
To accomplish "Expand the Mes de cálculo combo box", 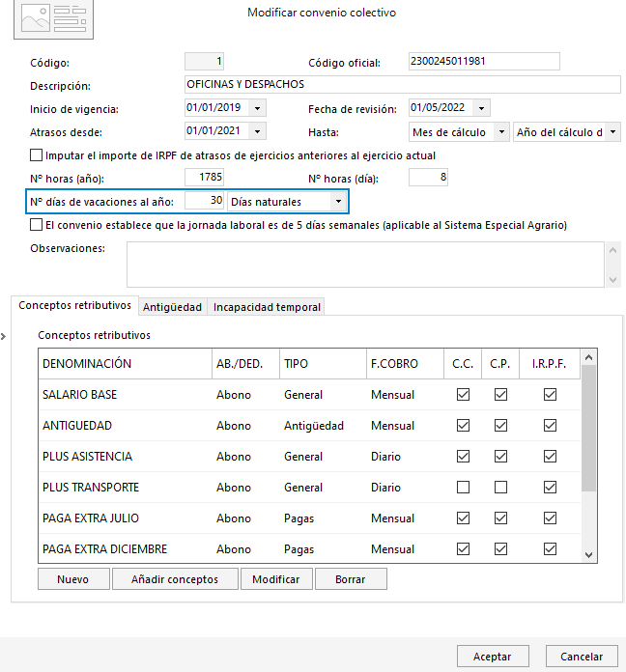I will point(501,132).
